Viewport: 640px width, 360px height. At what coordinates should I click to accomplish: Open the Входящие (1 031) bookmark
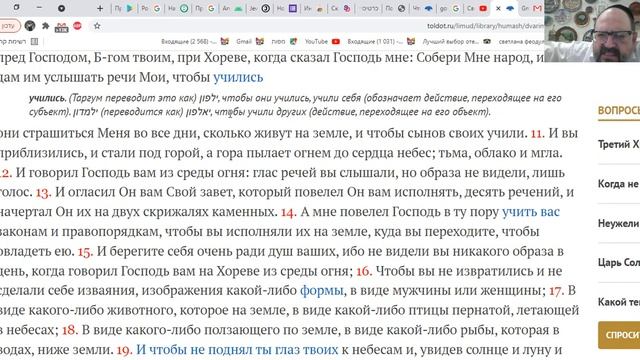[x=381, y=41]
